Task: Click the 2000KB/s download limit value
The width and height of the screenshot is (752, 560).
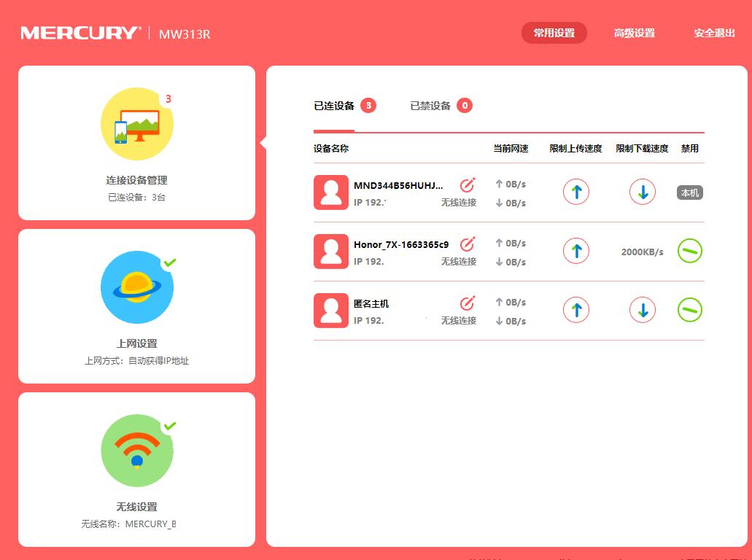Action: tap(642, 250)
